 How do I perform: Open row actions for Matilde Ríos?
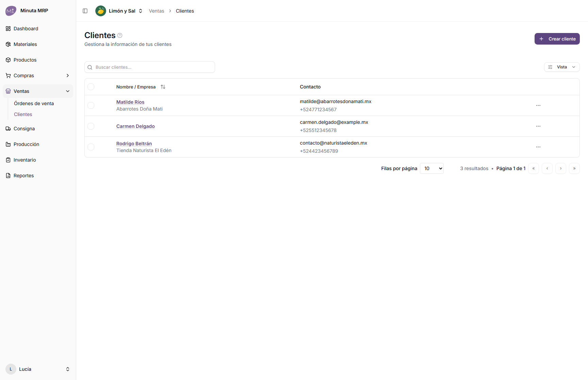tap(538, 105)
